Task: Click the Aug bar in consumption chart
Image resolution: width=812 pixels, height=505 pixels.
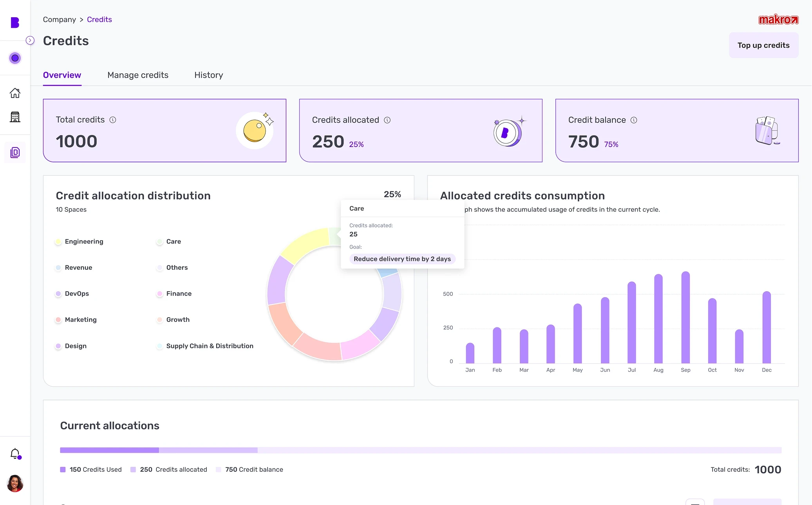Action: (658, 319)
